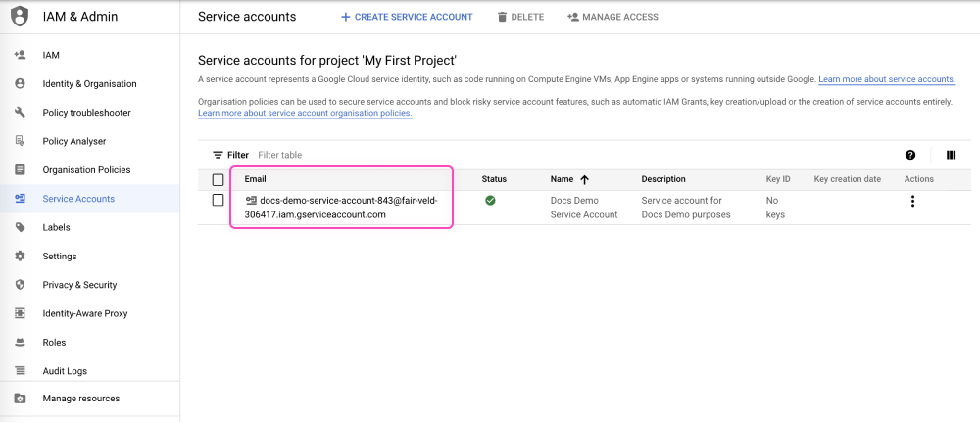Open Manage resources in the sidebar
The image size is (980, 423).
pyautogui.click(x=80, y=399)
